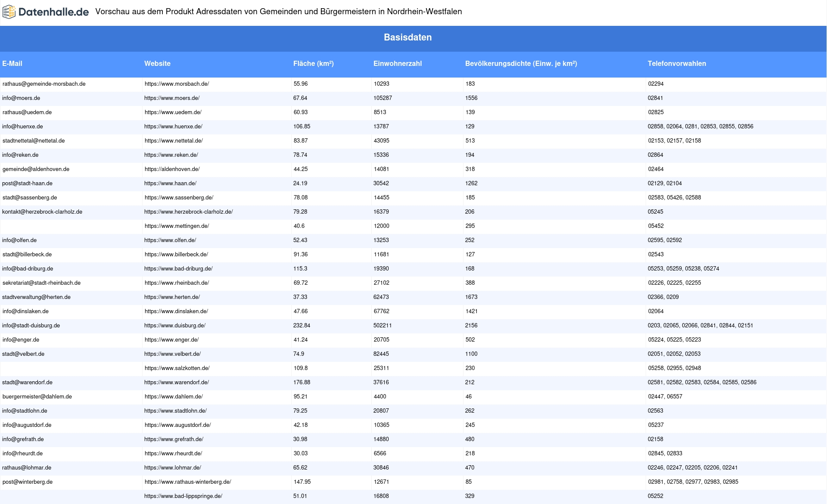Click email info@augustdorf.de

[27, 425]
